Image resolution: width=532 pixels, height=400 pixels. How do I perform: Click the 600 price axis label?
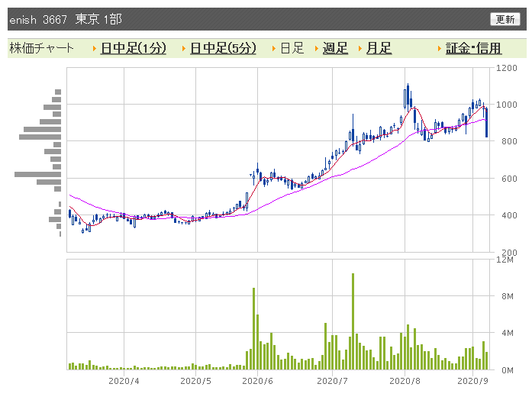coord(509,179)
